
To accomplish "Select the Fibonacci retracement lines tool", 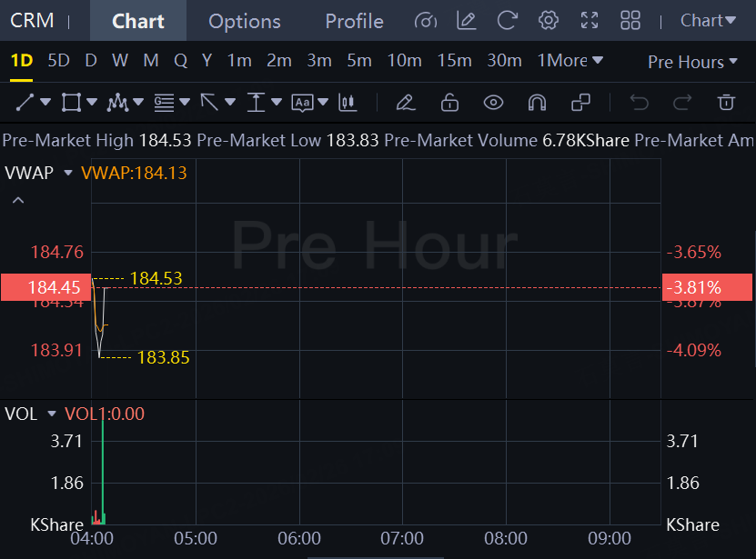I will point(164,102).
